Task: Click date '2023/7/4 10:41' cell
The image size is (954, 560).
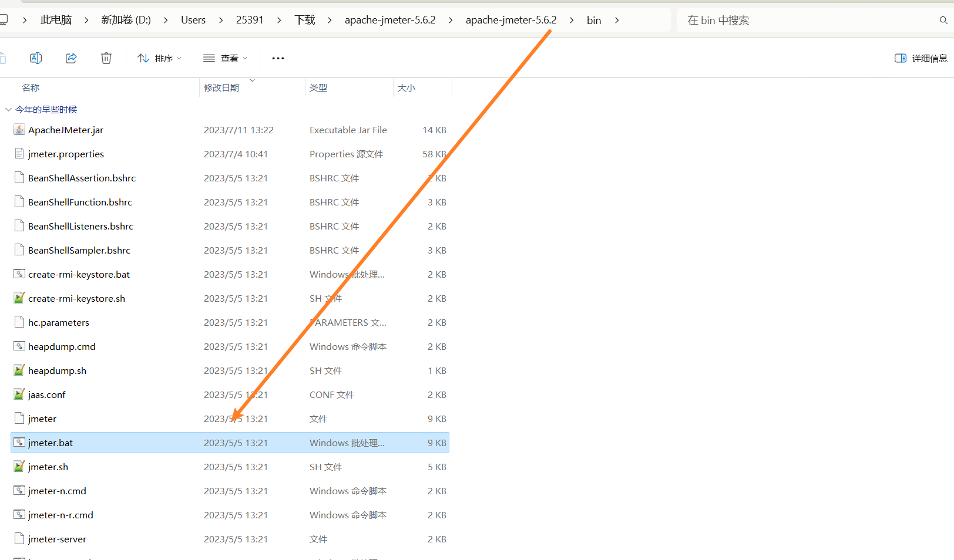Action: [x=236, y=154]
